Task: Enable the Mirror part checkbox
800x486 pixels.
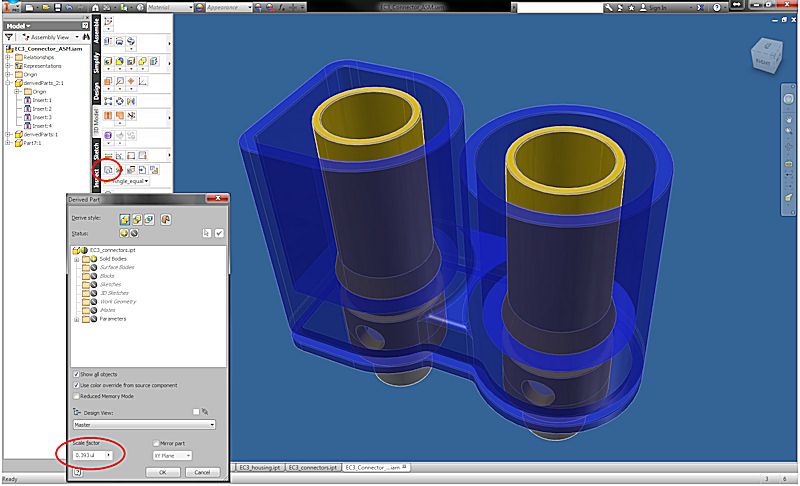Action: pyautogui.click(x=156, y=443)
